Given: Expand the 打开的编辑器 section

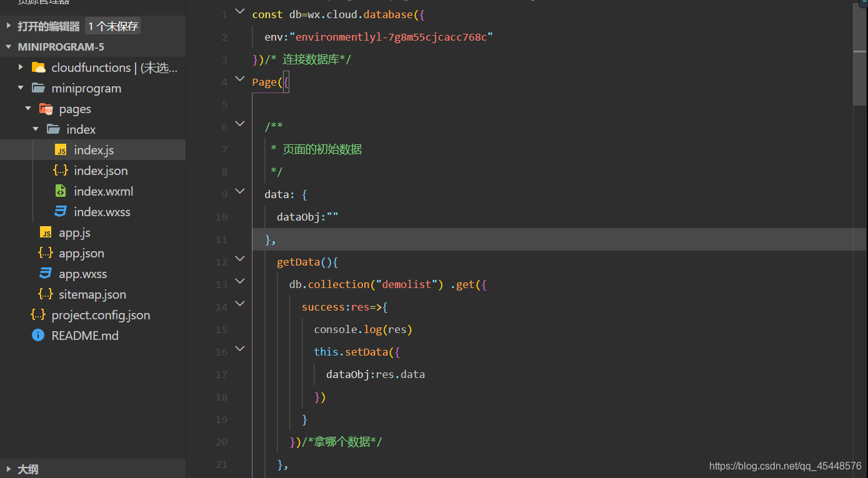Looking at the screenshot, I should coord(9,26).
